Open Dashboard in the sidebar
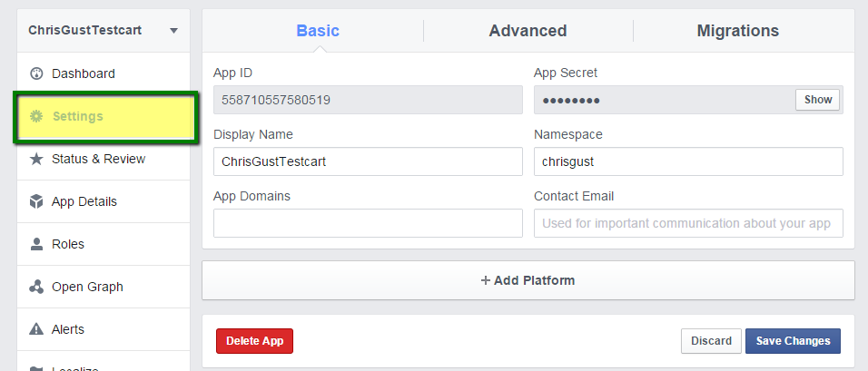868x371 pixels. 104,73
